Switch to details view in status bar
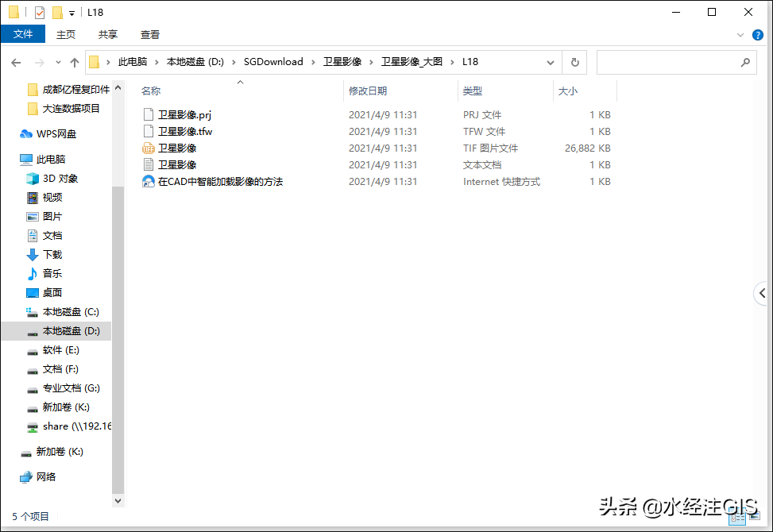 click(x=737, y=517)
